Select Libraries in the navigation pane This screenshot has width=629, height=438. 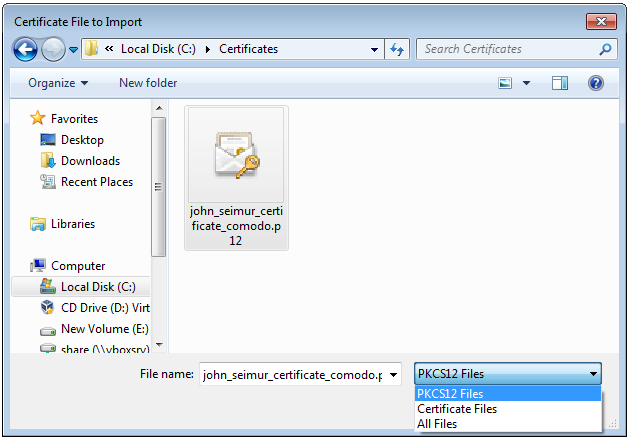coord(73,224)
